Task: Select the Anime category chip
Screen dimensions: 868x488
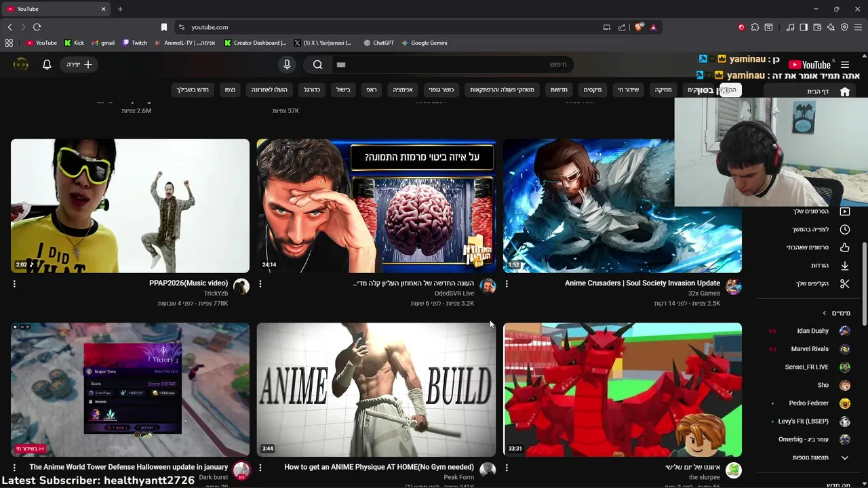Action: (403, 89)
